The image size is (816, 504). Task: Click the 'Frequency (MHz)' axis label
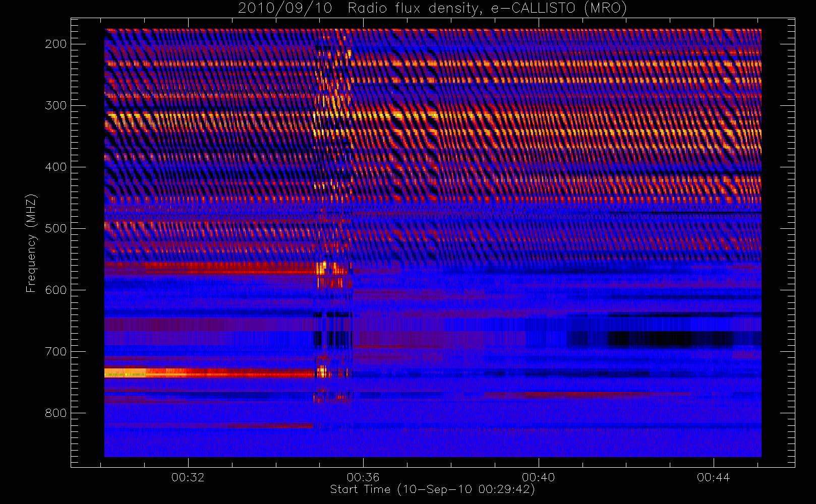click(31, 243)
